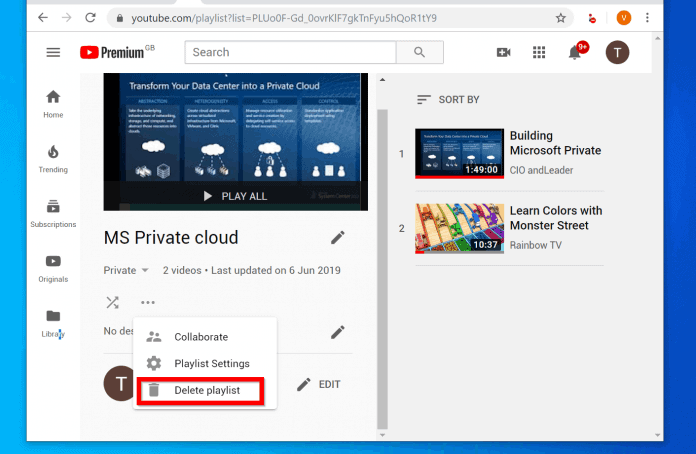
Task: Click the Building Microsoft Private title
Action: pos(555,143)
